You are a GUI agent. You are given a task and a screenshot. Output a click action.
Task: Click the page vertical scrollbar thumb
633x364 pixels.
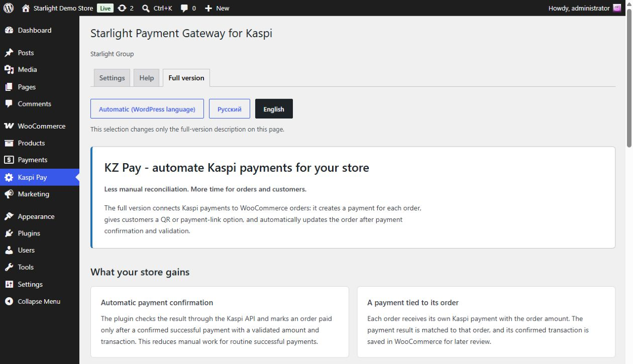tap(629, 78)
